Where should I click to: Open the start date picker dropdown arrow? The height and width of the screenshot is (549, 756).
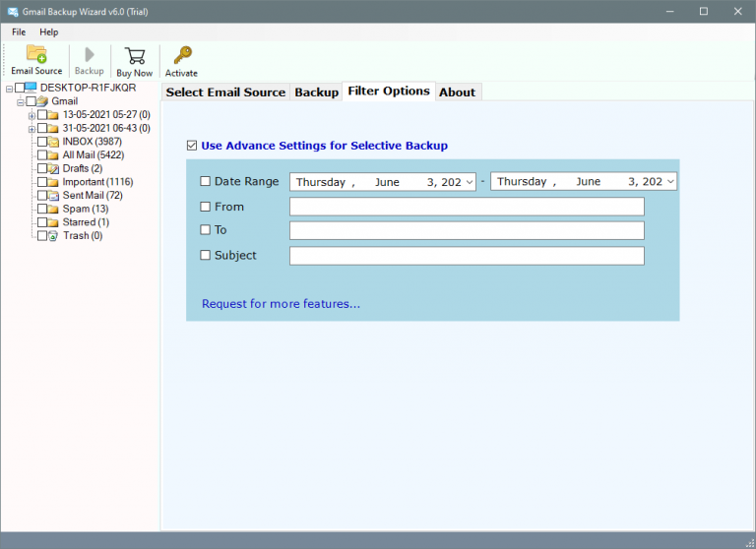[470, 182]
